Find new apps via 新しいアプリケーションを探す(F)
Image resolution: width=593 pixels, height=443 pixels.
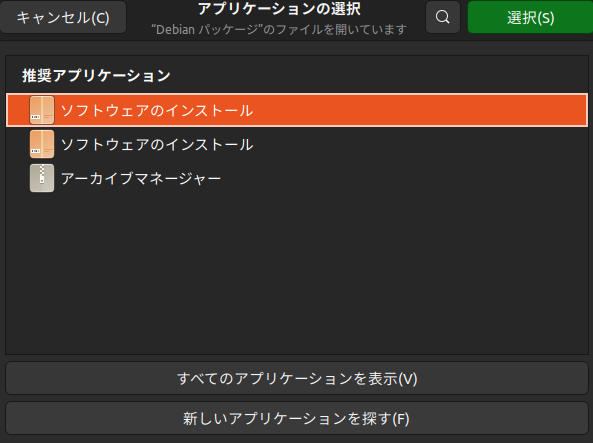[297, 418]
